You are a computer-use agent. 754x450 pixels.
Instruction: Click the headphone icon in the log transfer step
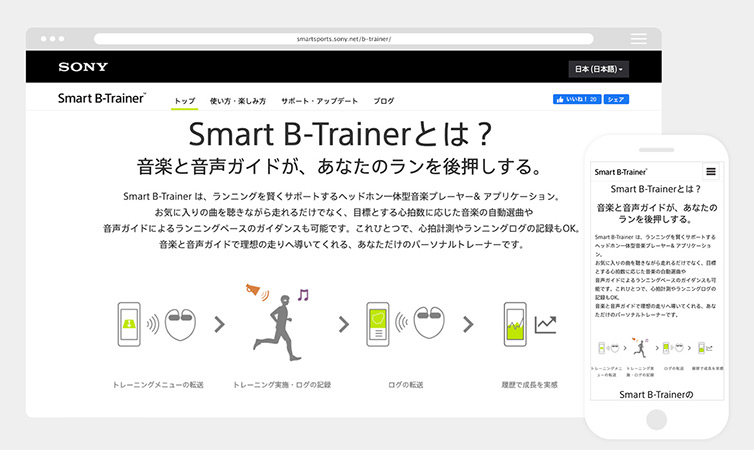coord(429,323)
